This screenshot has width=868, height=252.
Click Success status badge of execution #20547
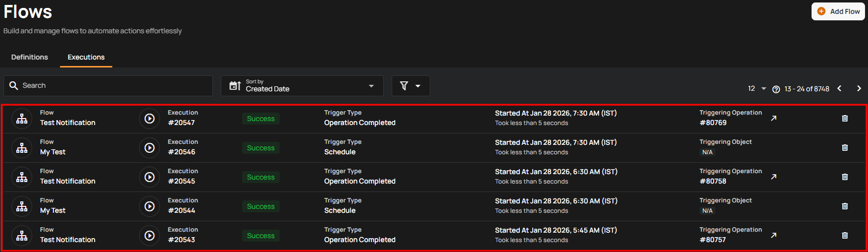coord(260,119)
